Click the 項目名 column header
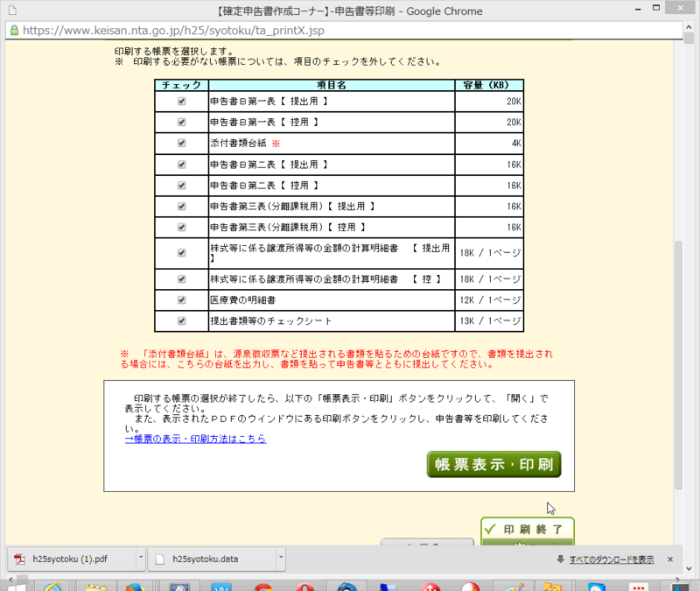The height and width of the screenshot is (591, 700). point(332,85)
